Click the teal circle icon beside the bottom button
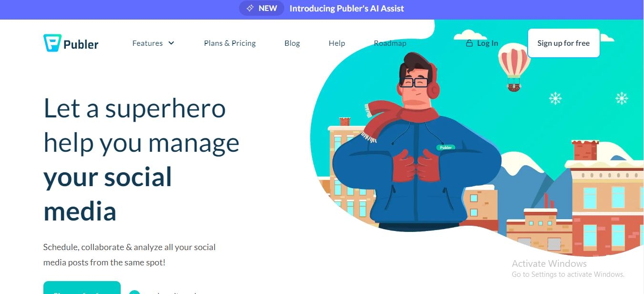 click(135, 292)
